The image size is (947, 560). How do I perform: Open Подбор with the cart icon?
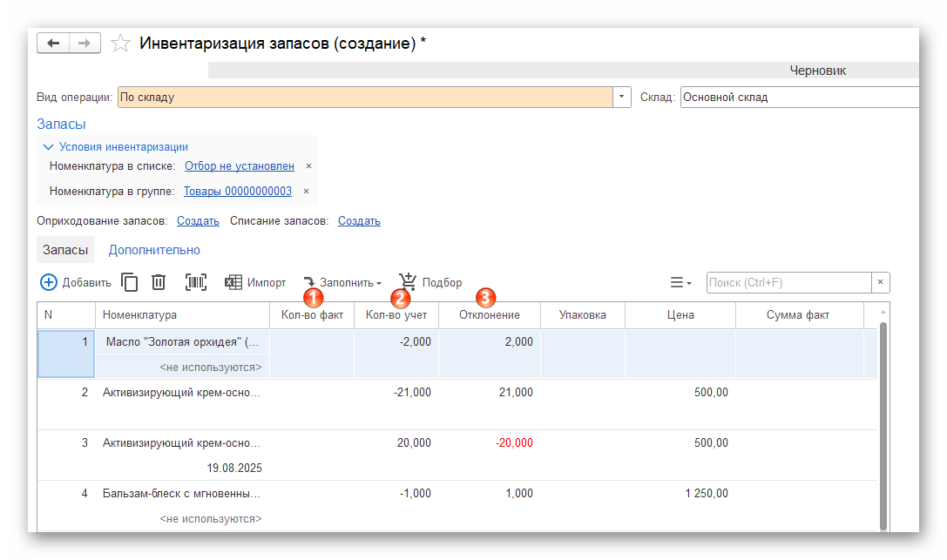point(408,281)
